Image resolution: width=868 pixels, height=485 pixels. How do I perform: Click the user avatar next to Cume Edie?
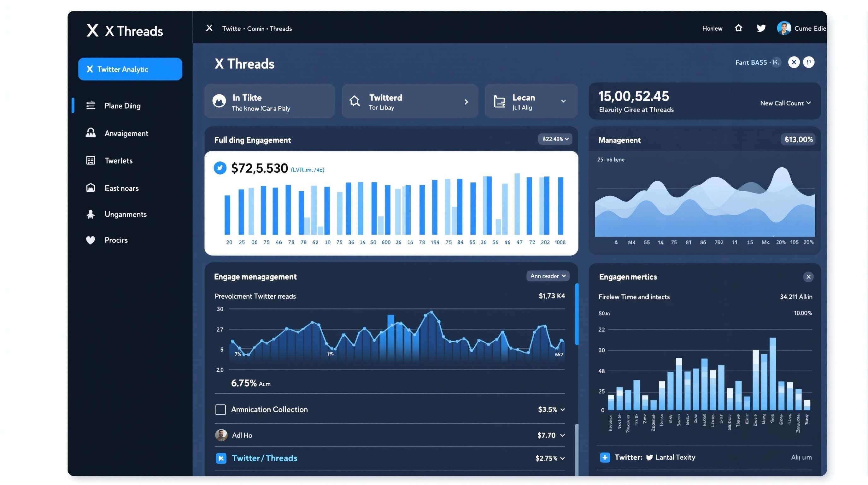(784, 28)
